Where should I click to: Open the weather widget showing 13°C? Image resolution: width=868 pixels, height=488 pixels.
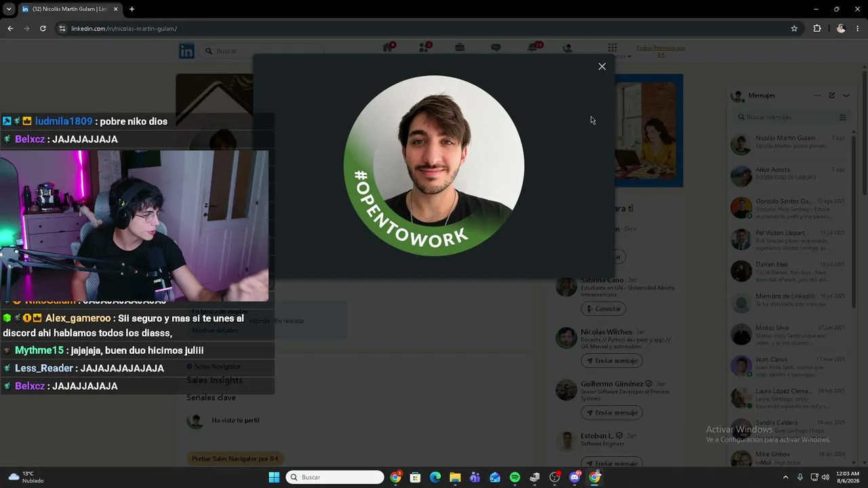click(x=25, y=477)
